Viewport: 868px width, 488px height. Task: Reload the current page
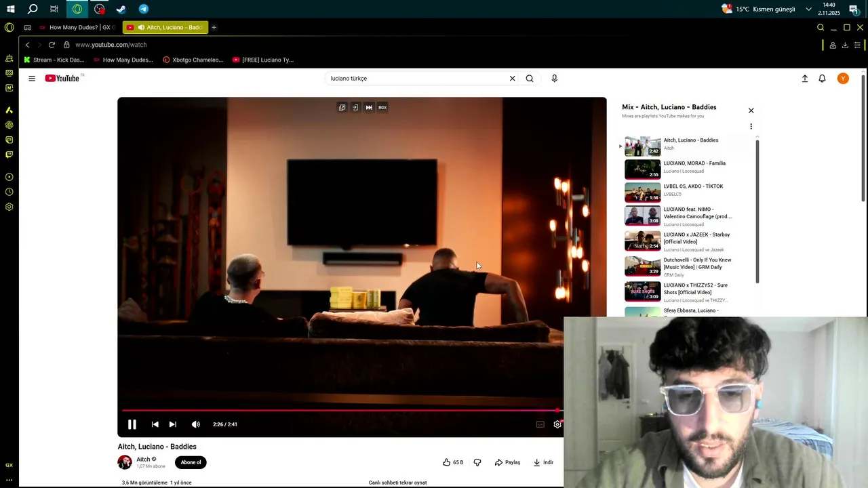pyautogui.click(x=52, y=45)
